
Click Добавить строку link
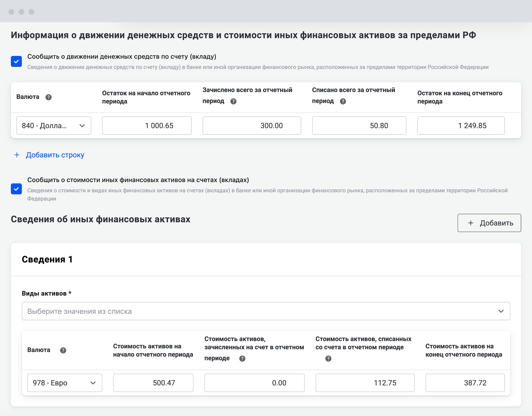[55, 155]
